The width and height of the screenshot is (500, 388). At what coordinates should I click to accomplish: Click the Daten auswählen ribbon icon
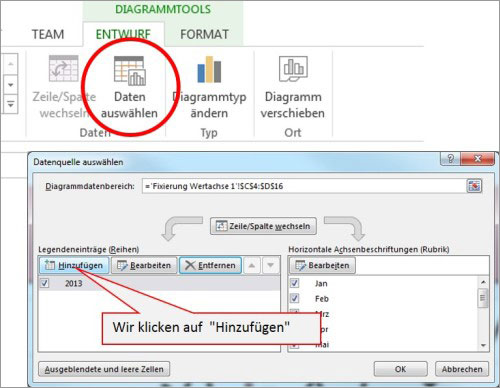click(x=130, y=70)
